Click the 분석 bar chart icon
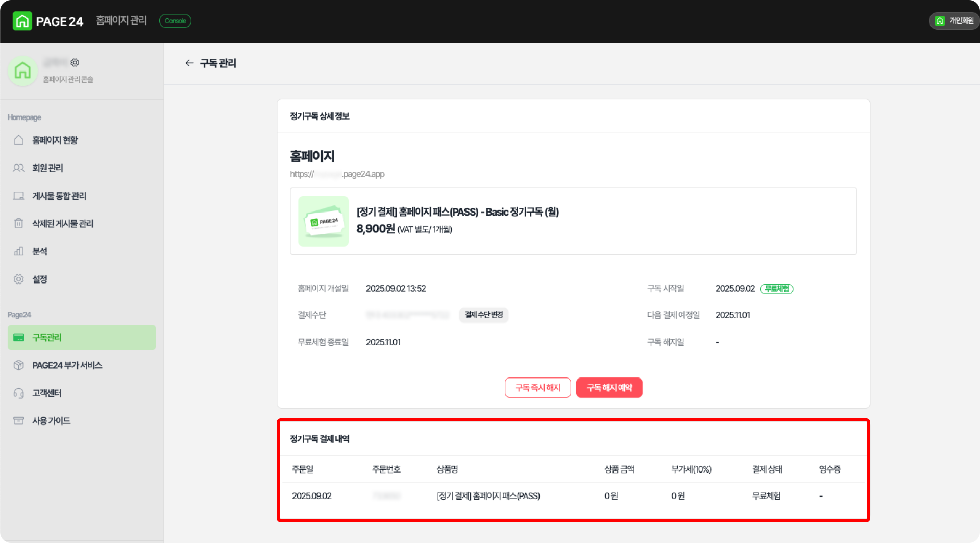This screenshot has width=980, height=543. click(x=19, y=251)
